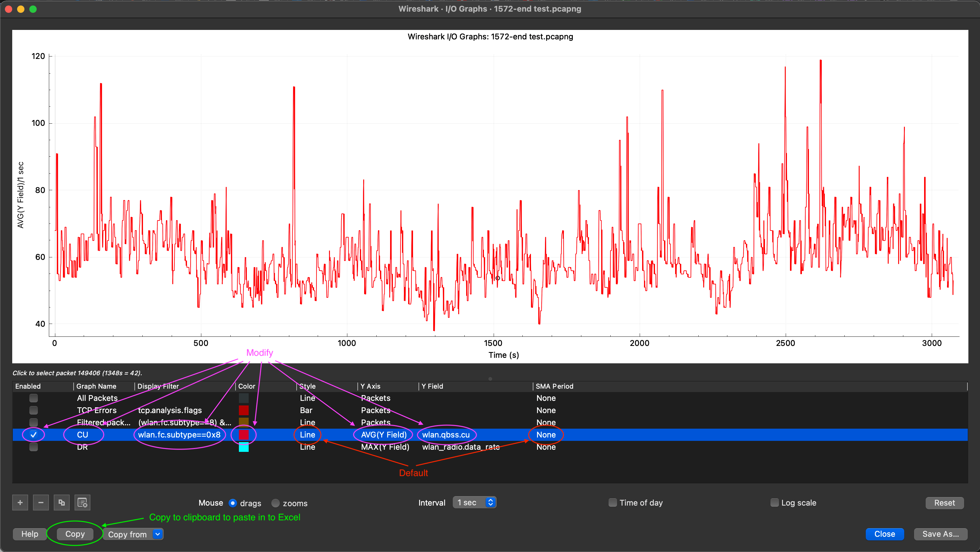
Task: Open Help for I/O Graphs
Action: click(x=29, y=534)
